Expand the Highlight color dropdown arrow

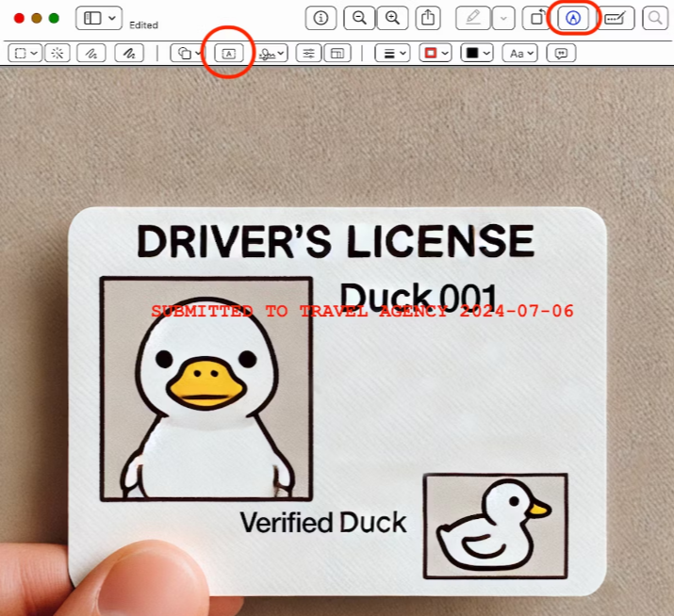tap(503, 18)
